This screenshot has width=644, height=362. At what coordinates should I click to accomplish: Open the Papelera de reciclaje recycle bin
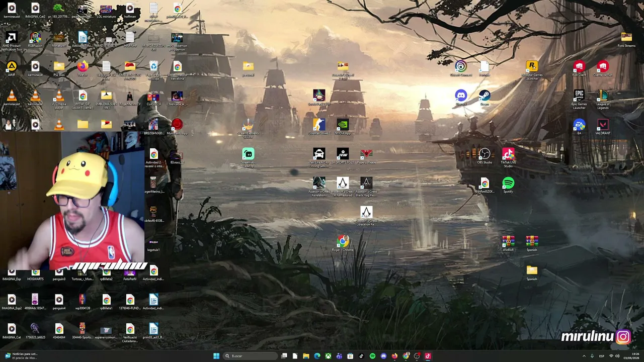(x=153, y=71)
